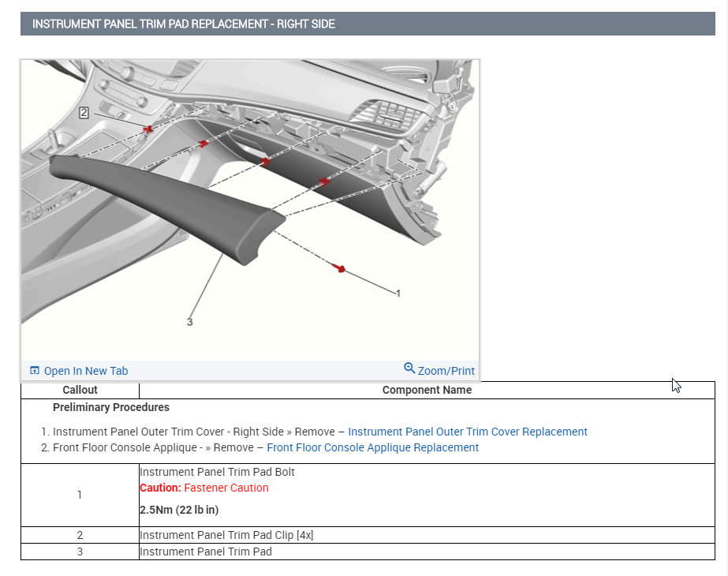Click the Component Name column header
The height and width of the screenshot is (576, 728).
coord(427,390)
